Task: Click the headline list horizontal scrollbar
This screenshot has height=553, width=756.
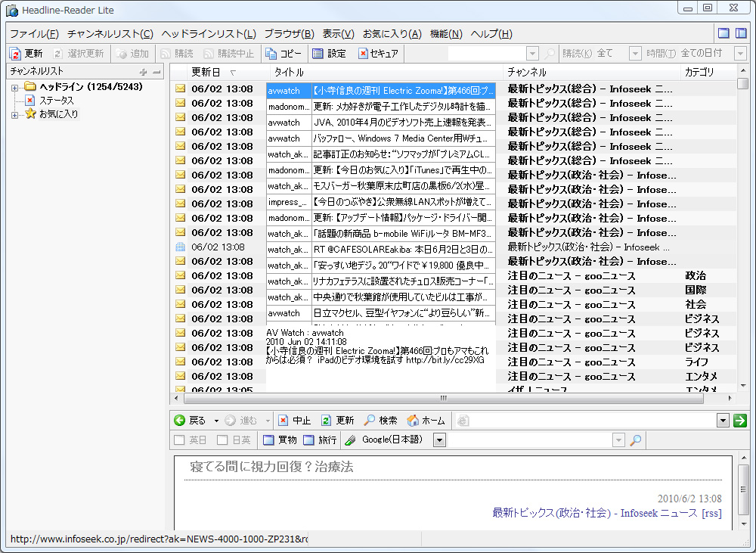Action: pos(444,399)
